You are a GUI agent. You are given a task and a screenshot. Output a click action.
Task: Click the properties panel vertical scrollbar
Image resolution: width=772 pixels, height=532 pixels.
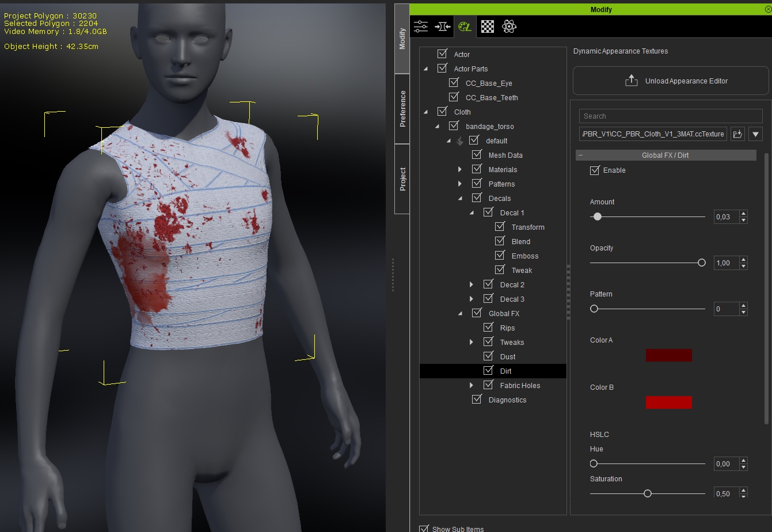(x=766, y=288)
